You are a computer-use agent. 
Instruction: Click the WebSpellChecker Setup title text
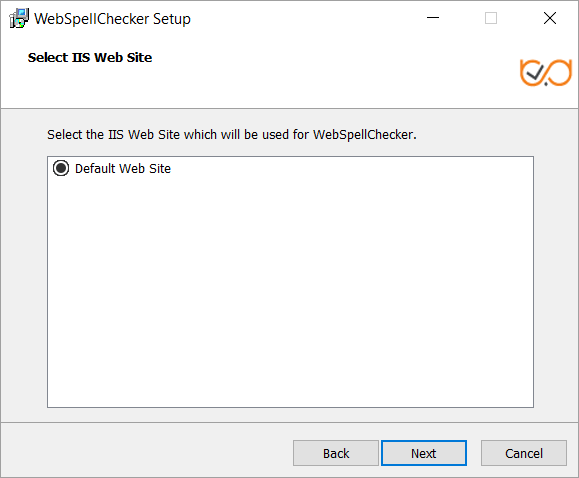pos(112,19)
